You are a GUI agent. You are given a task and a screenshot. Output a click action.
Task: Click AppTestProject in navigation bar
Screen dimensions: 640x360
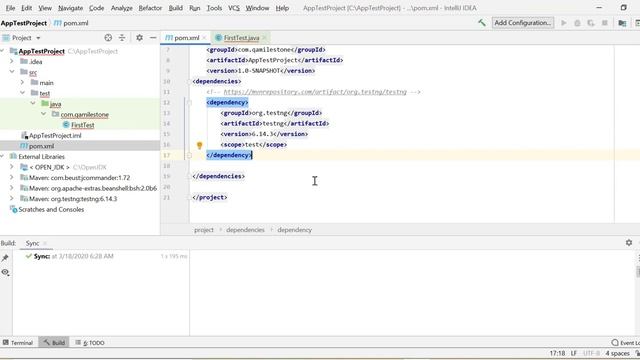point(24,23)
